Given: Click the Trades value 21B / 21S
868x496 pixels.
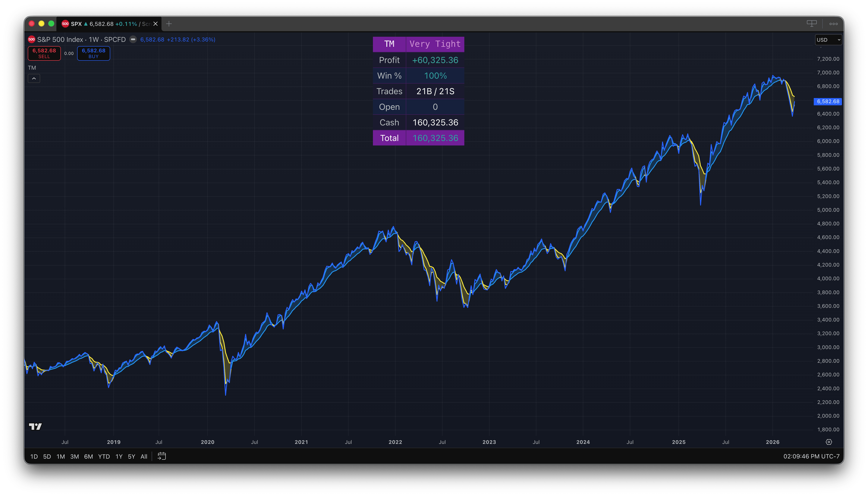Looking at the screenshot, I should coord(435,91).
